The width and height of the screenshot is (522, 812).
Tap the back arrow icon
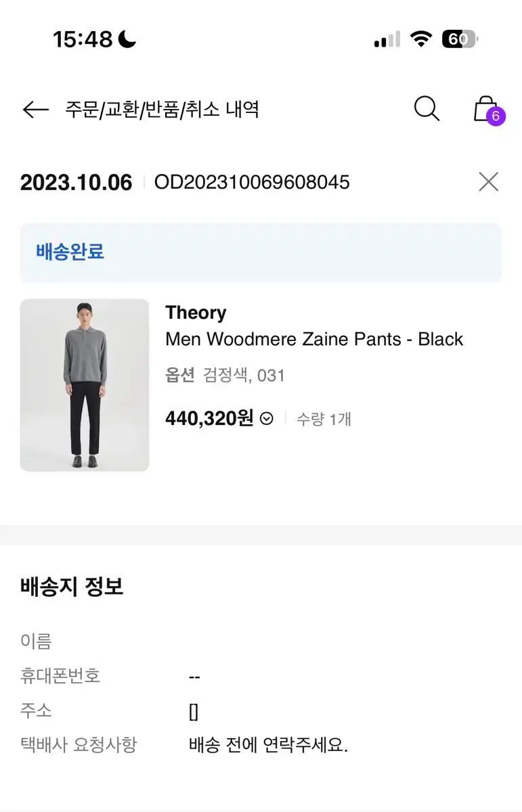(35, 110)
